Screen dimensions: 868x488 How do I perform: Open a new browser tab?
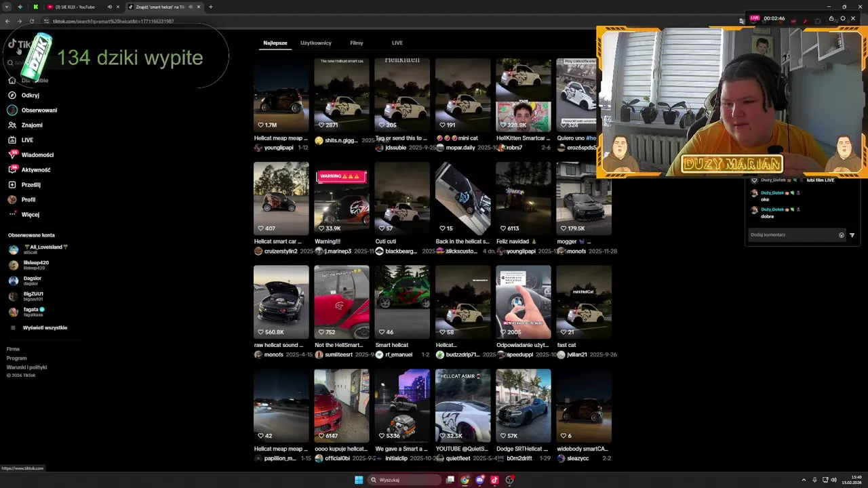tap(211, 7)
